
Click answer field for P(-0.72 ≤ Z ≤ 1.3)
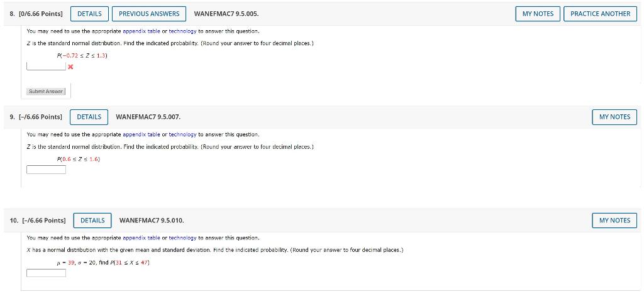point(46,66)
